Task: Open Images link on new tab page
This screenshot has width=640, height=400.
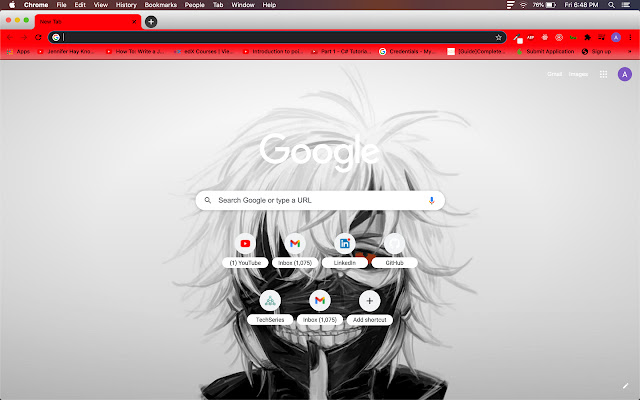Action: [578, 74]
